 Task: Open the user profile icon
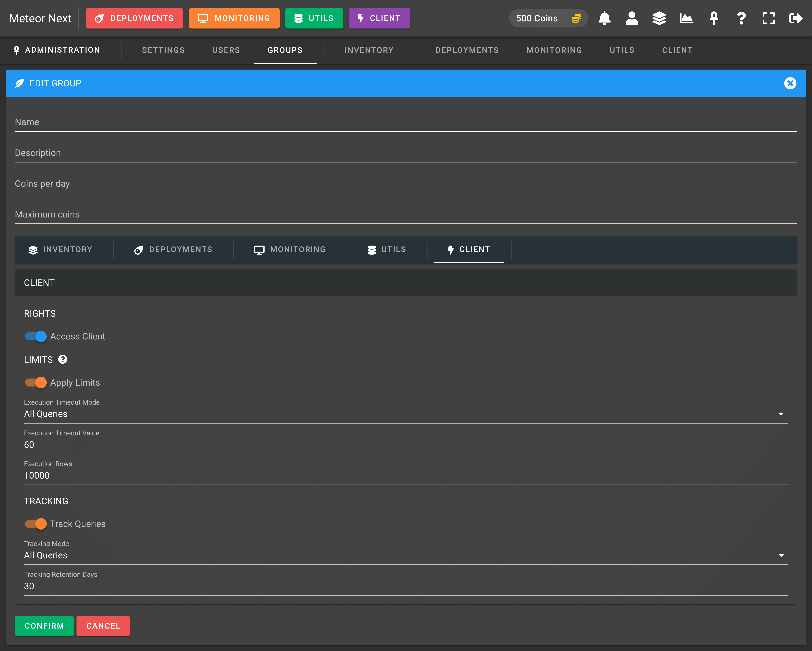tap(632, 18)
